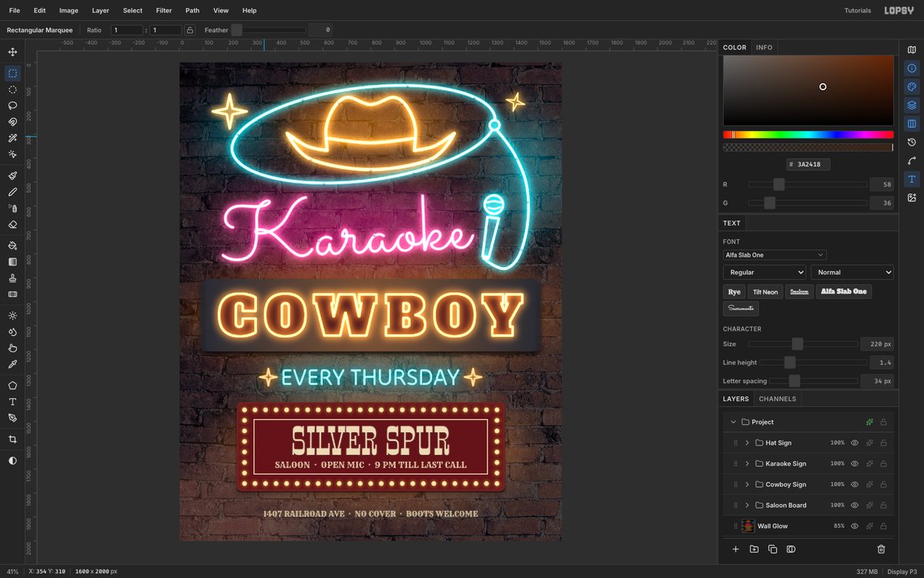Select the Paint Bucket tool
Image resolution: width=924 pixels, height=578 pixels.
coord(12,245)
